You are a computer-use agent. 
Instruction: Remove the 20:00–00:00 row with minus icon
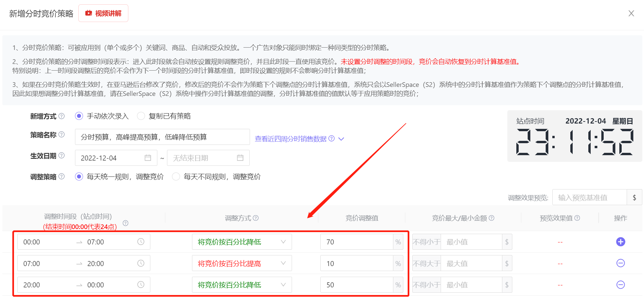(x=620, y=285)
